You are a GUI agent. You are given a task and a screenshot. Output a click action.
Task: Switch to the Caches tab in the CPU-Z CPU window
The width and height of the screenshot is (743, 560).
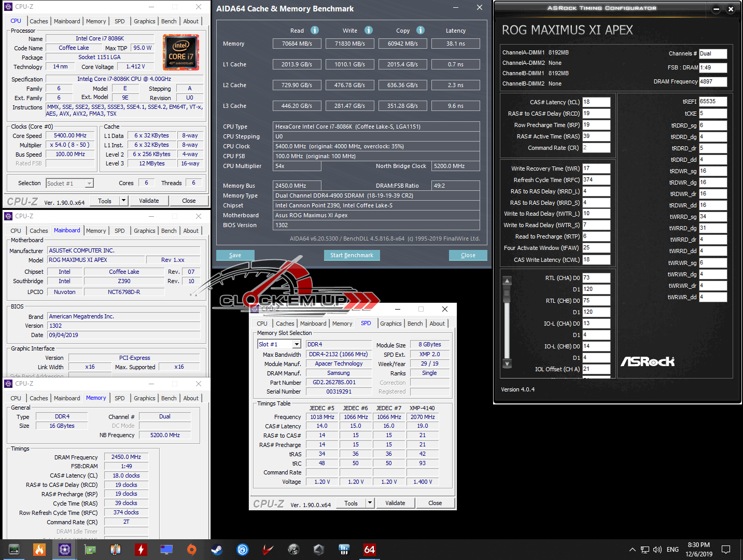click(39, 21)
